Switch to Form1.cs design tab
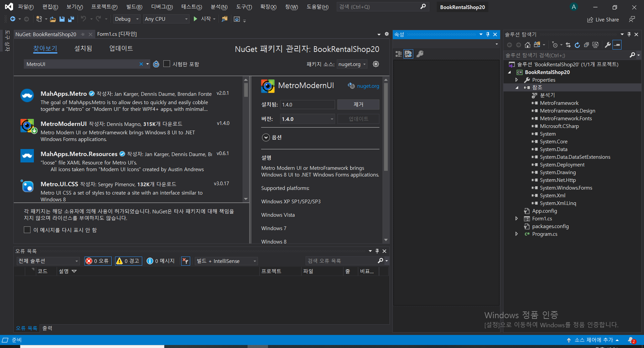Viewport: 644px width, 348px height. tap(117, 34)
